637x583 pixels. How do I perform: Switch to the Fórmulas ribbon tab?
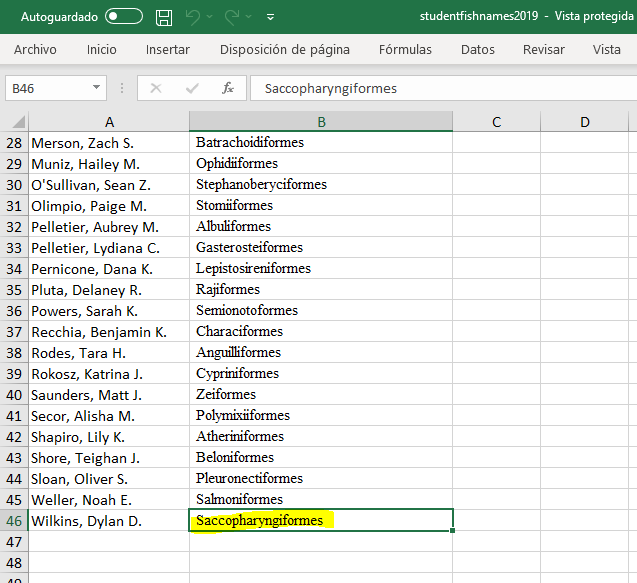point(405,49)
